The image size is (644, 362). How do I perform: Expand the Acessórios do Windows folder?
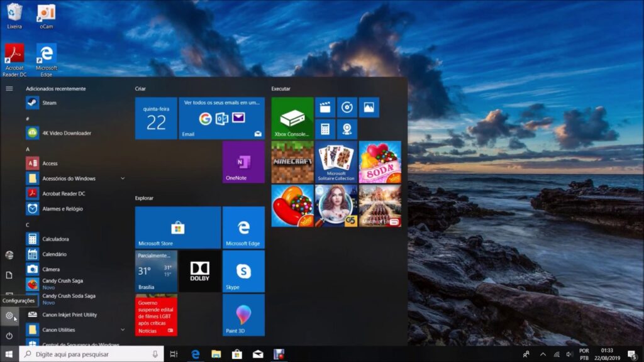click(x=123, y=178)
